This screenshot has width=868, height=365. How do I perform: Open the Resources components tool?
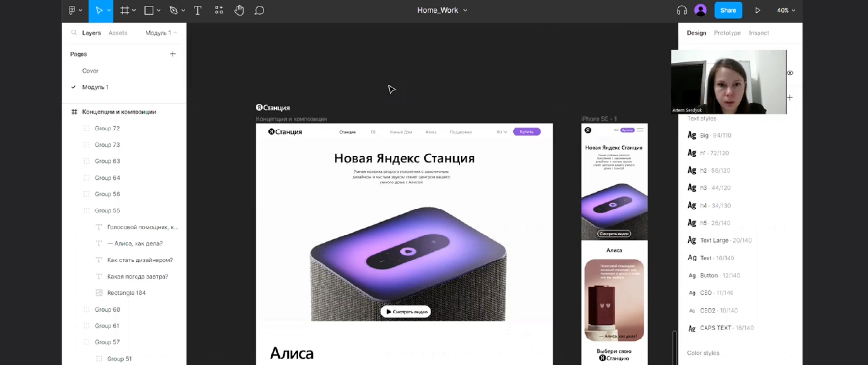[x=219, y=10]
